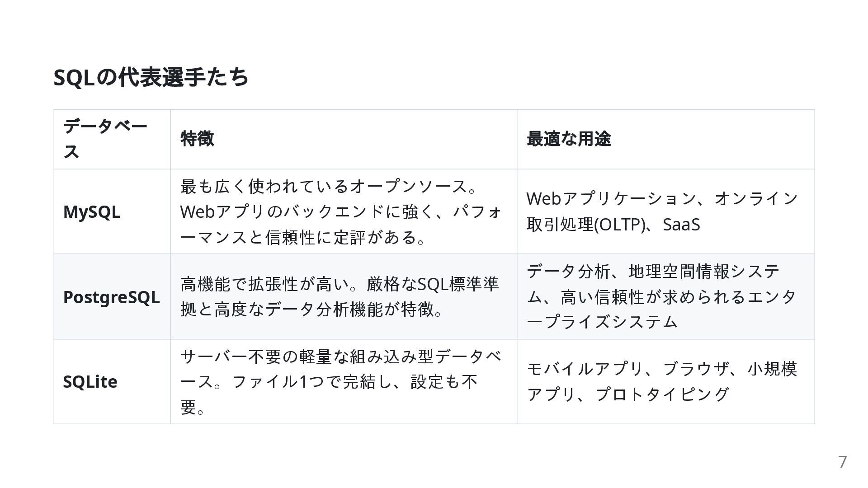
Task: Click the slide page number 7
Action: coord(843,462)
